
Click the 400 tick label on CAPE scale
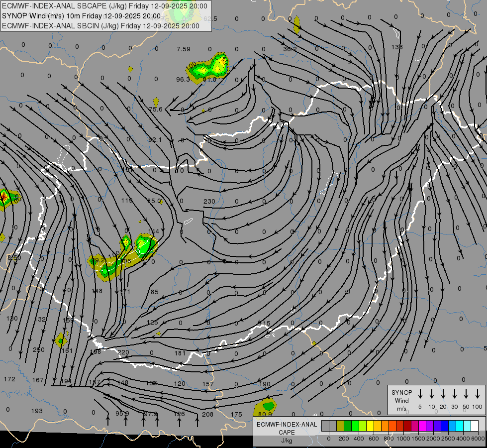point(359,439)
